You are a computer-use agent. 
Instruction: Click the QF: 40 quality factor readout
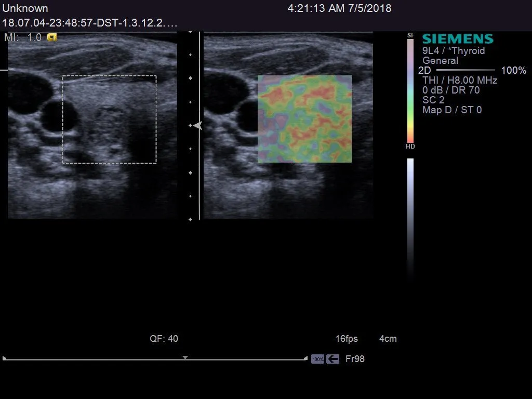tap(164, 339)
